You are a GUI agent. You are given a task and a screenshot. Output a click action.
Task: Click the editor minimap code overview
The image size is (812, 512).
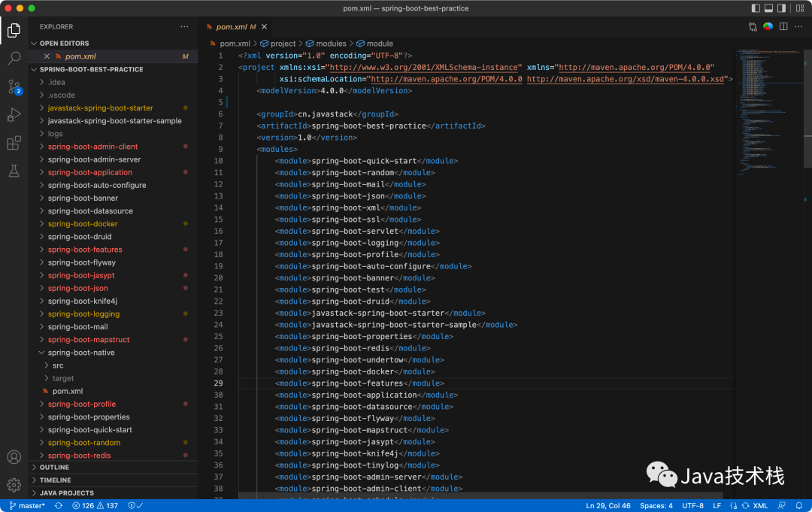click(x=769, y=111)
